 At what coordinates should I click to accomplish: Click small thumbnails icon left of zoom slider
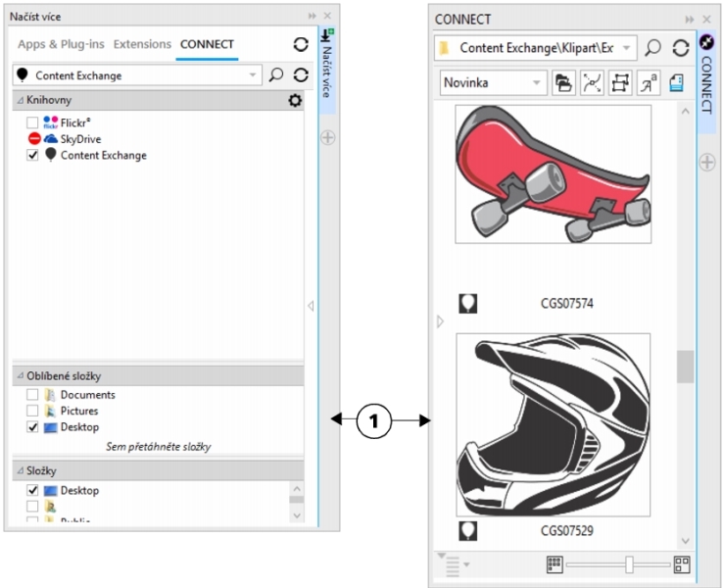[x=554, y=564]
